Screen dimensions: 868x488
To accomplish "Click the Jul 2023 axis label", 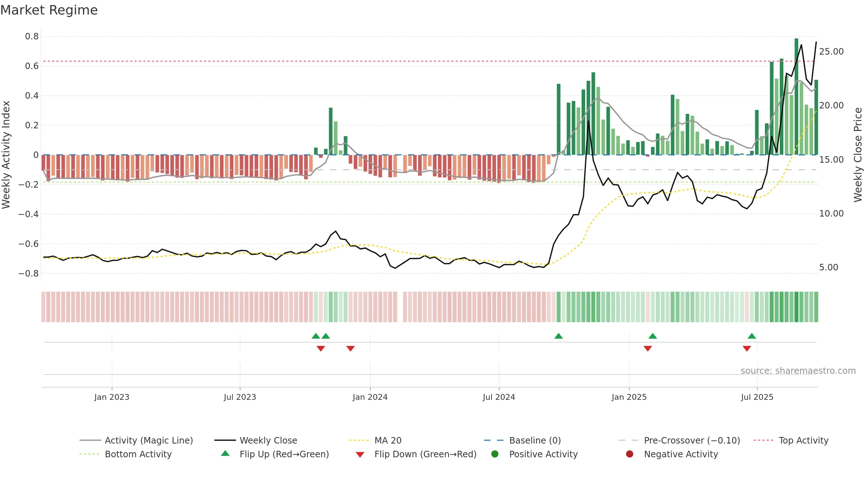I will coord(240,397).
